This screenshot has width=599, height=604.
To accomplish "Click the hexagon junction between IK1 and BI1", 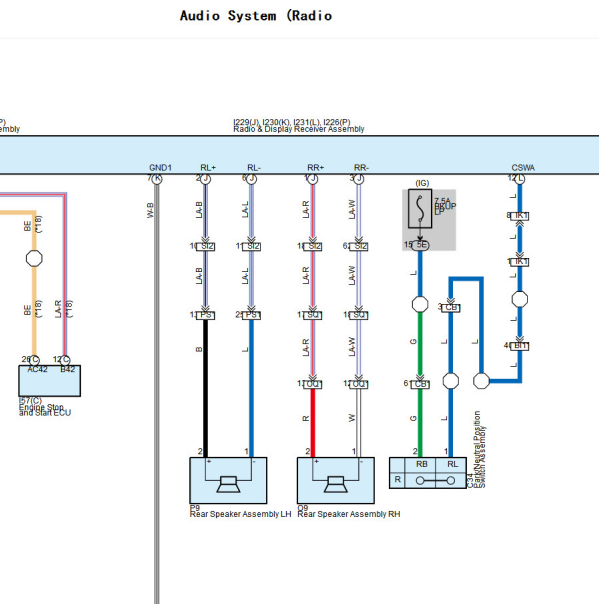I will (x=520, y=299).
